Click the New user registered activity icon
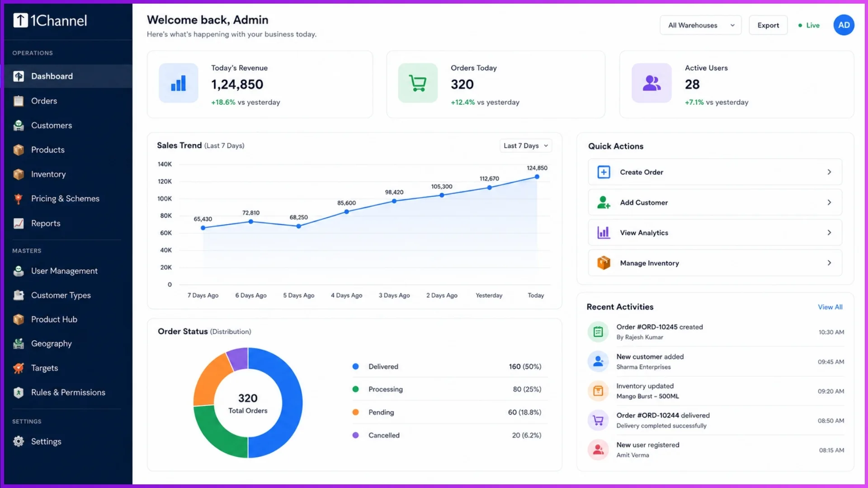The image size is (868, 488). 598,450
